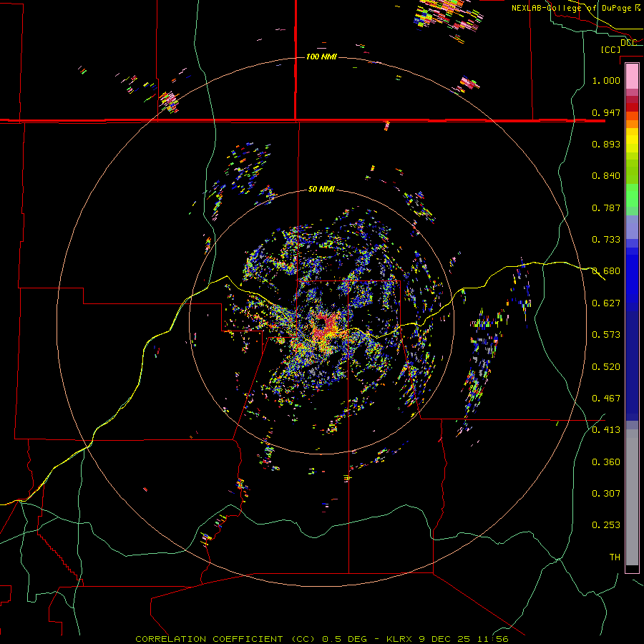Click the 0.680 legend value

click(606, 270)
